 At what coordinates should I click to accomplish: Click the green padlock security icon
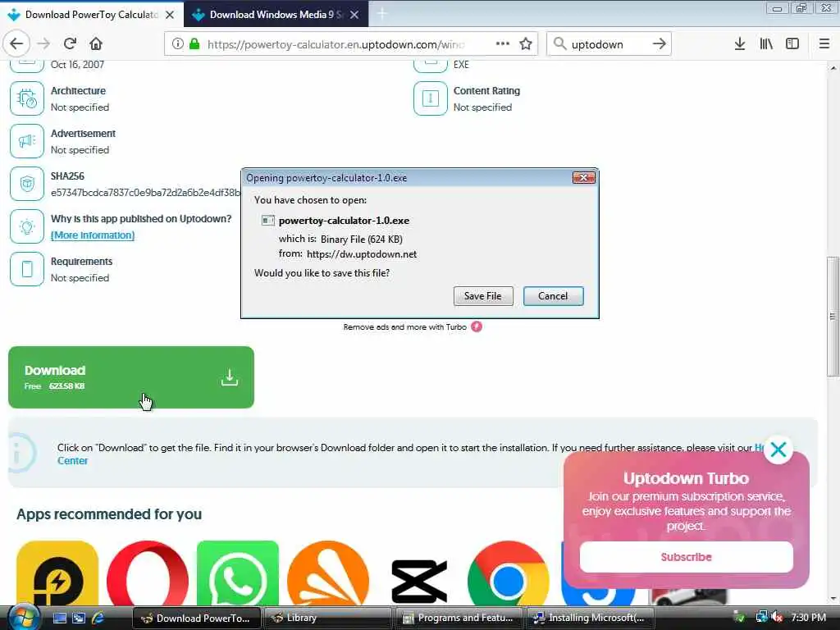pos(194,44)
